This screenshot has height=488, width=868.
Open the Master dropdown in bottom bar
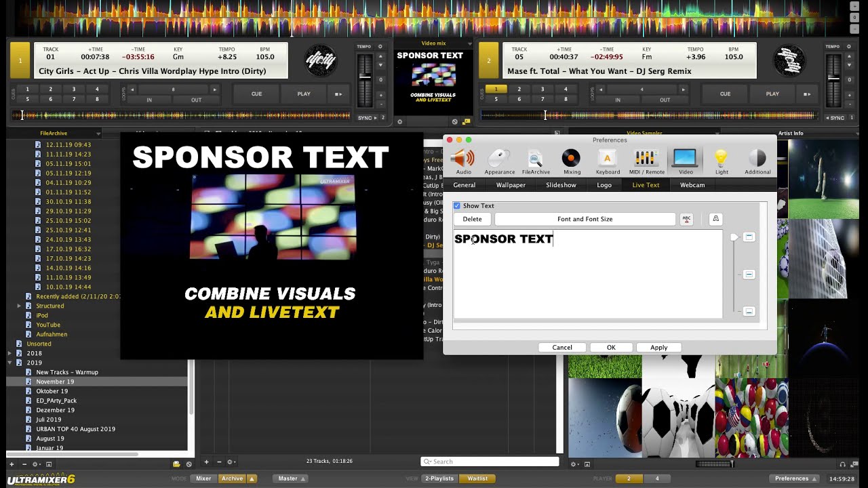[292, 479]
